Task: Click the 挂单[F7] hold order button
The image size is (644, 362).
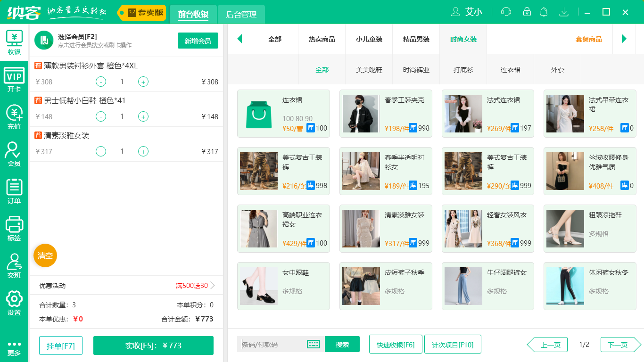Action: point(60,345)
